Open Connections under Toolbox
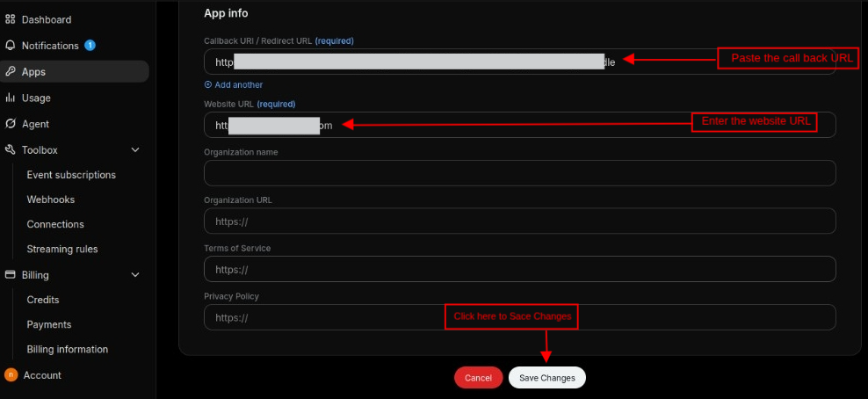868x399 pixels. click(x=55, y=224)
